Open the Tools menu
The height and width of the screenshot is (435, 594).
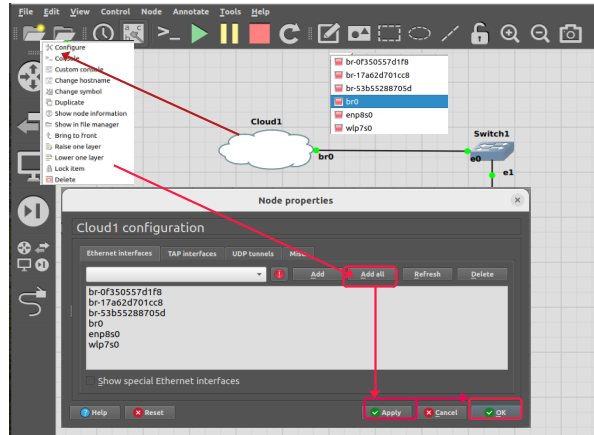230,12
